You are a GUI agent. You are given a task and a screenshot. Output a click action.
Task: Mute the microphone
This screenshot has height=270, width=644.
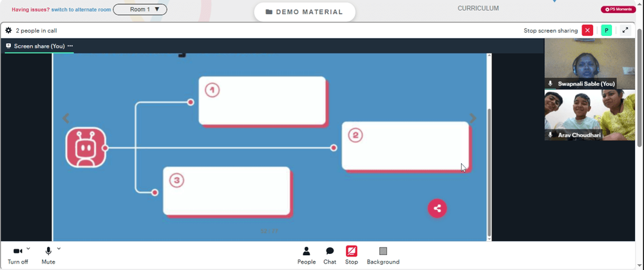pyautogui.click(x=48, y=256)
